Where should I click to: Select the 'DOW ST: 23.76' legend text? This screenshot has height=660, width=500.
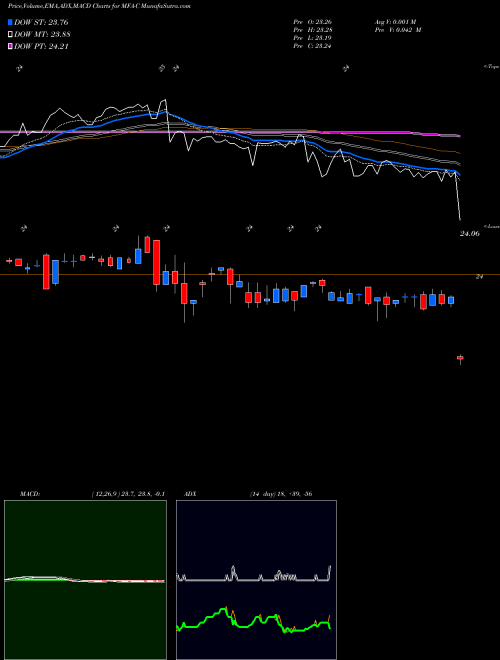click(x=41, y=22)
